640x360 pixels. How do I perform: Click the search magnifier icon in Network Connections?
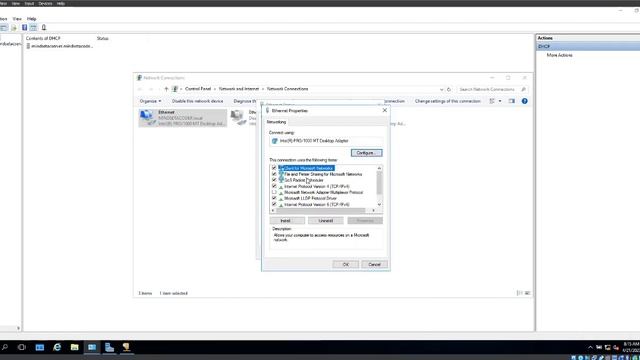(x=524, y=89)
